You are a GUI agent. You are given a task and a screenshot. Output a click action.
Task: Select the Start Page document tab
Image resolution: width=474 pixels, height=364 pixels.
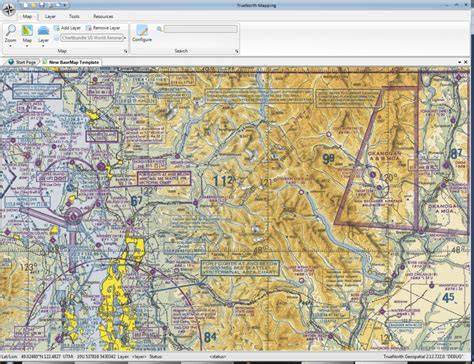point(22,62)
